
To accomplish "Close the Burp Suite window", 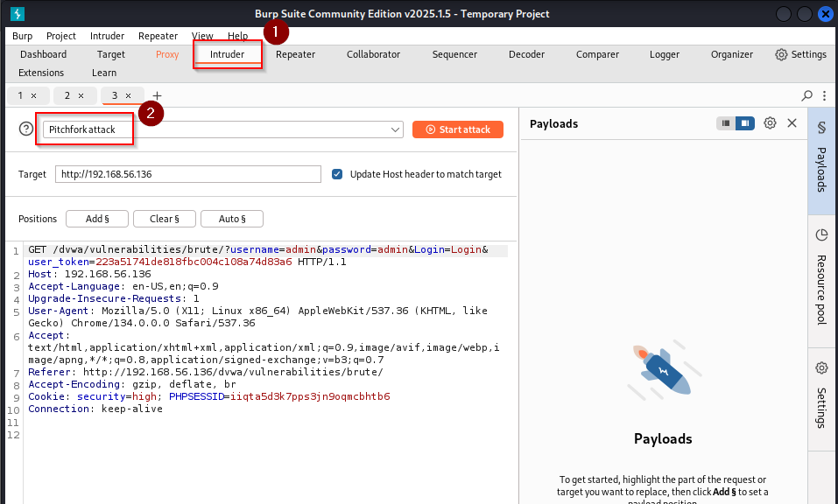I will click(826, 14).
